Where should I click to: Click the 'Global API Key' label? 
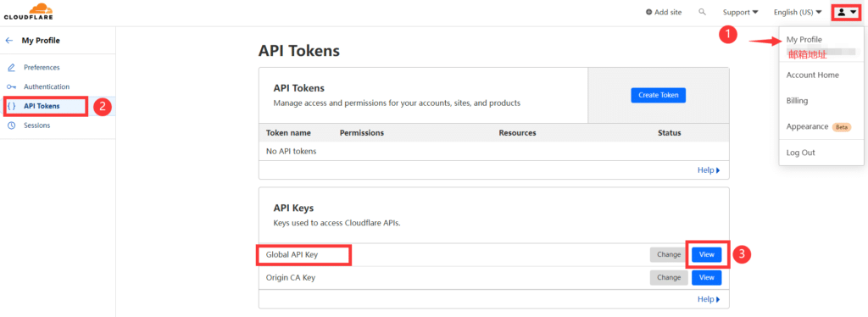coord(292,254)
